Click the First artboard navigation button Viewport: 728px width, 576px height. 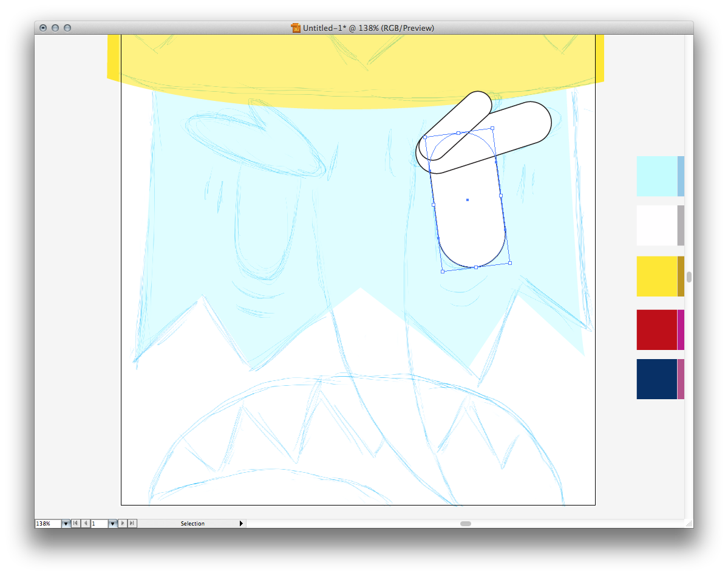click(75, 523)
